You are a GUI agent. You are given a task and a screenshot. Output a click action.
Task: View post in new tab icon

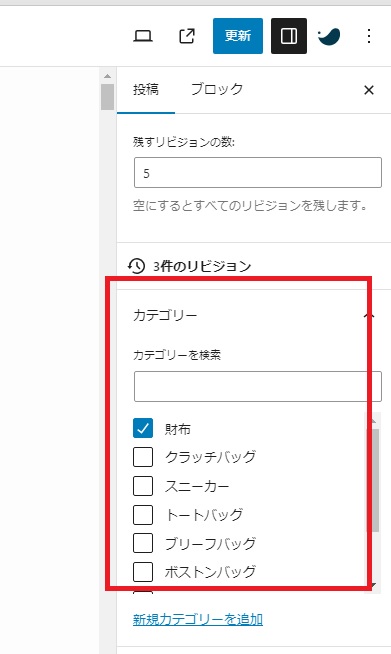[x=187, y=36]
